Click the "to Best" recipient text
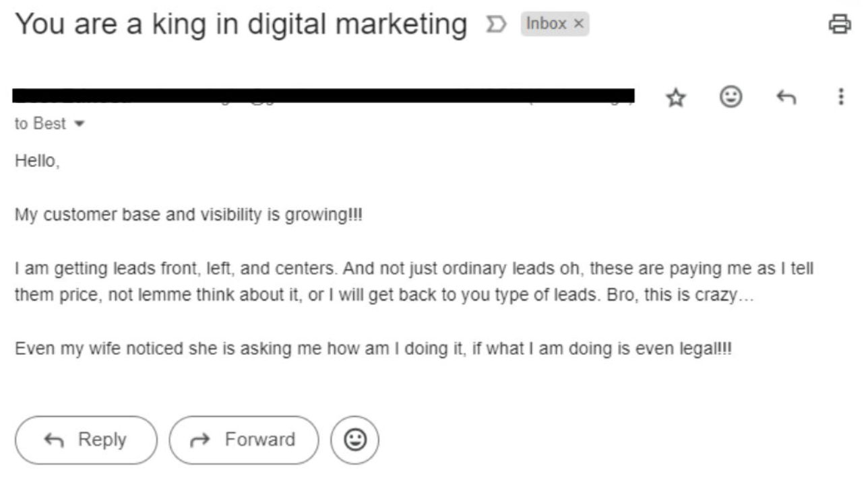Screen dimensions: 868x478 click(40, 124)
